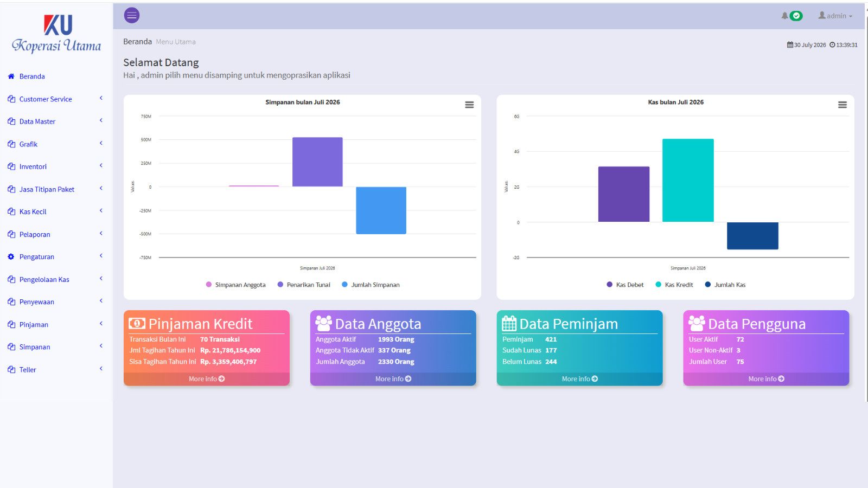Click the calendar icon on Data Peminjam card
The width and height of the screenshot is (868, 488).
[509, 324]
